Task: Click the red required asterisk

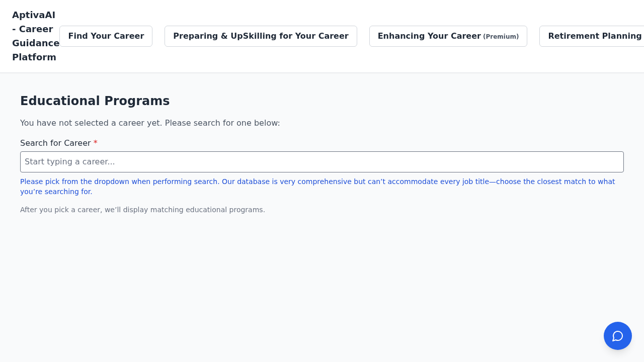Action: [96, 143]
